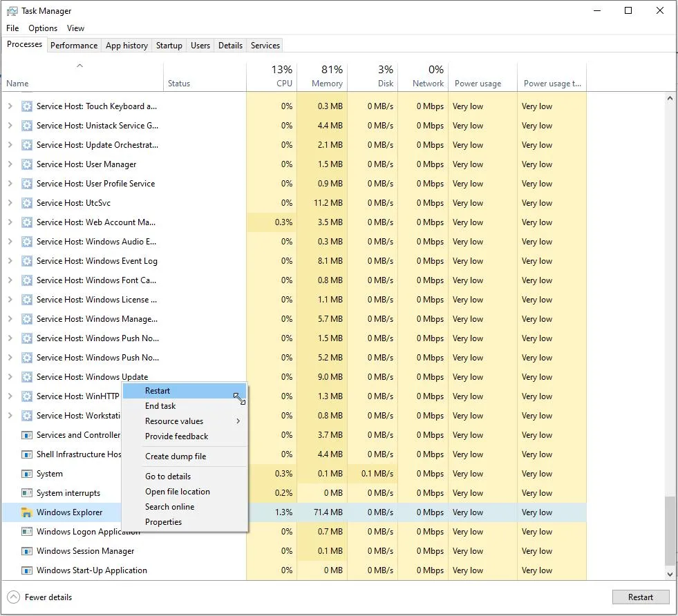Image resolution: width=678 pixels, height=616 pixels.
Task: Click the scrollbar up arrow
Action: pyautogui.click(x=670, y=99)
